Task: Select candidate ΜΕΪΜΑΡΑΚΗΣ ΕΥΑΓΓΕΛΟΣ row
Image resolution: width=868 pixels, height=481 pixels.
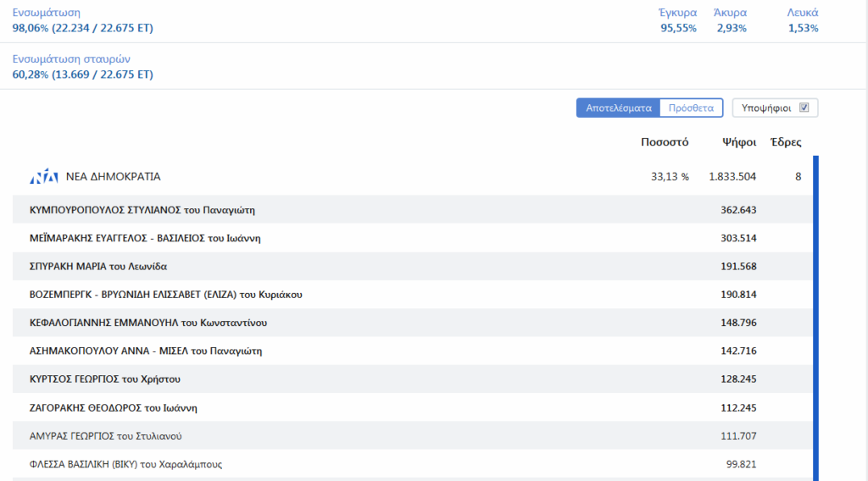Action: [145, 238]
